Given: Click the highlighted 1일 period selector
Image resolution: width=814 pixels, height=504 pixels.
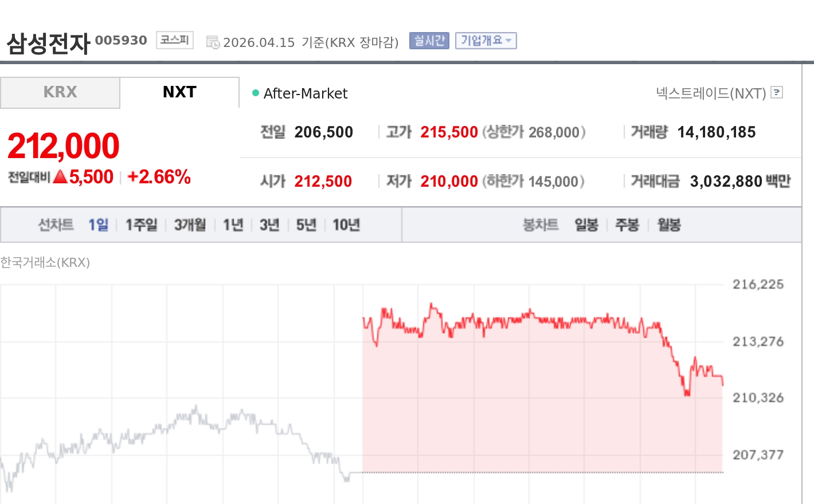Looking at the screenshot, I should pyautogui.click(x=97, y=225).
